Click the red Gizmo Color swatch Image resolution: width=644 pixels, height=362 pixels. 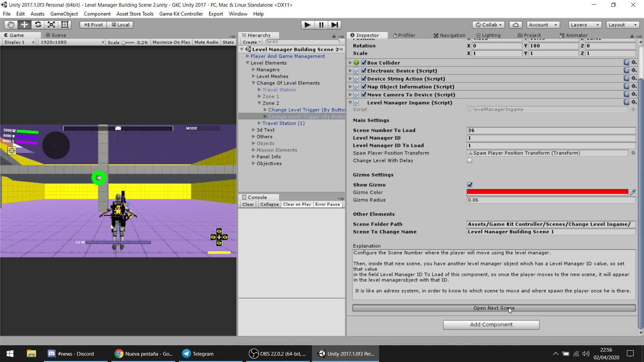tap(547, 192)
